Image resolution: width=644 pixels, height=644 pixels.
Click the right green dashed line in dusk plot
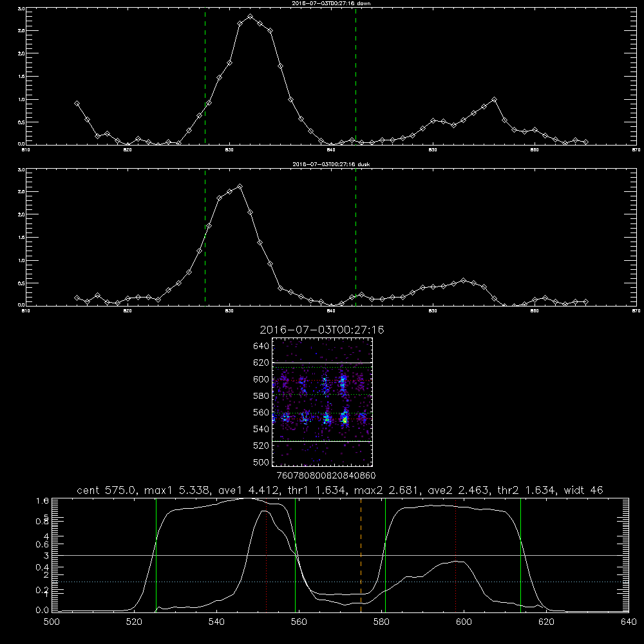coord(355,237)
